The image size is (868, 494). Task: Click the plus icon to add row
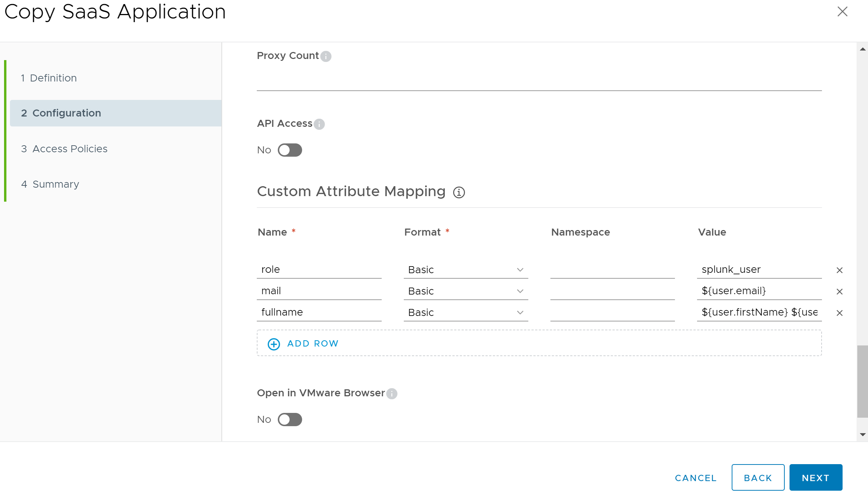(x=274, y=344)
